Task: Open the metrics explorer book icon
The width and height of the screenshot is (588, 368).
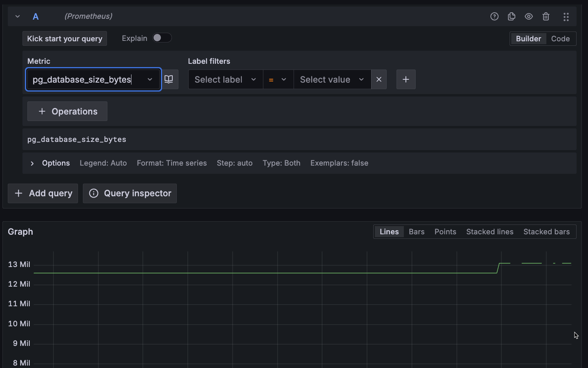Action: [169, 79]
